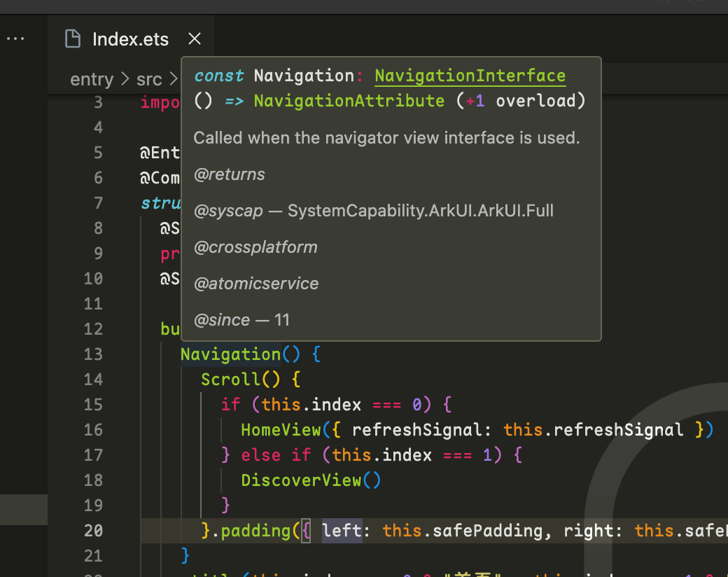Click line number 13 in the gutter
This screenshot has width=728, height=577.
pos(93,354)
